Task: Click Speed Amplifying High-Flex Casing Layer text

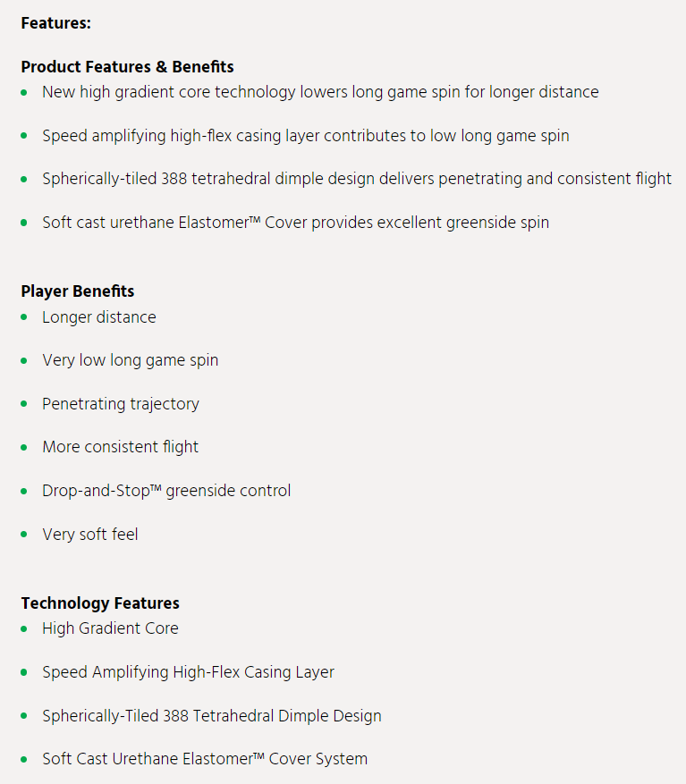Action: 188,672
